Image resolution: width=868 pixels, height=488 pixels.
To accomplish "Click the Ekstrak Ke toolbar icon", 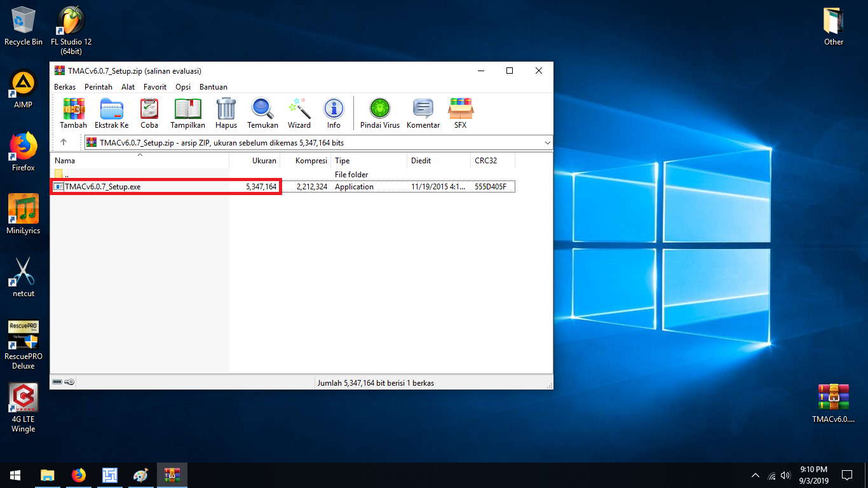I will (x=112, y=114).
